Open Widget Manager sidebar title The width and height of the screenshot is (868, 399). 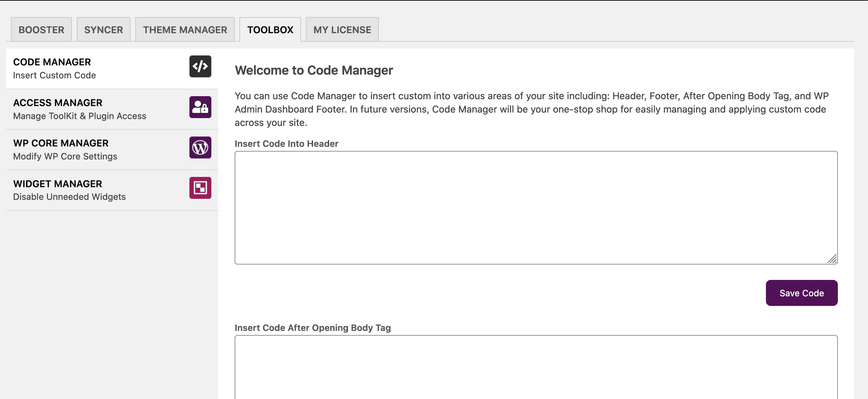(58, 184)
